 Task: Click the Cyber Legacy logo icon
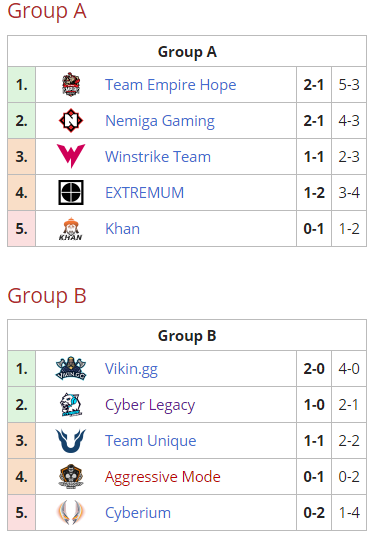tap(71, 404)
